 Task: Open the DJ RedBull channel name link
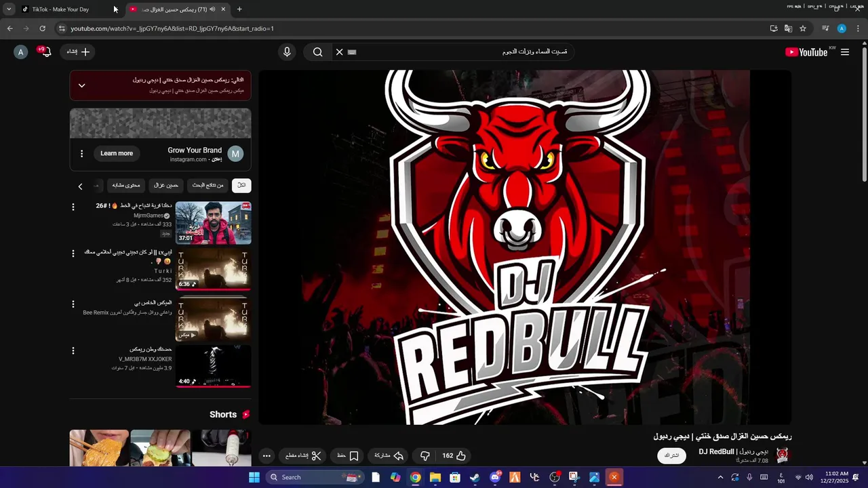[734, 452]
